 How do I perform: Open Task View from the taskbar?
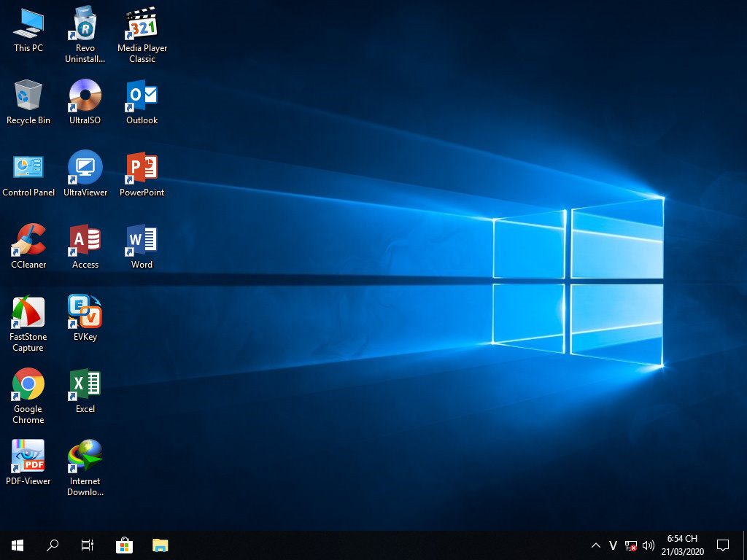[88, 545]
